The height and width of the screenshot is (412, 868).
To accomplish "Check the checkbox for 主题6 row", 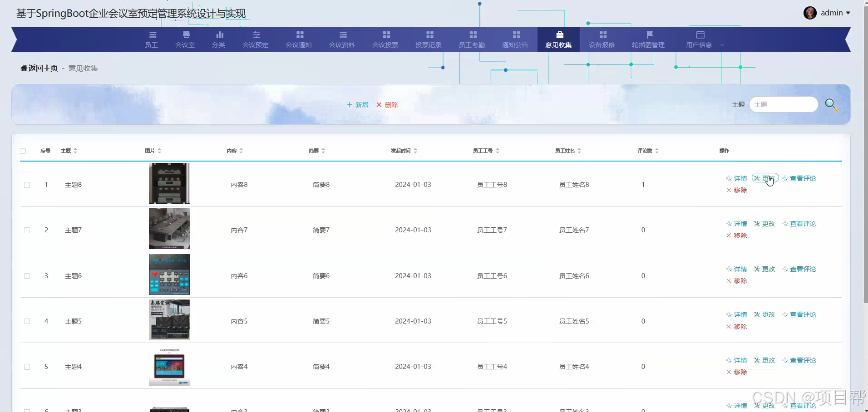I will click(27, 276).
